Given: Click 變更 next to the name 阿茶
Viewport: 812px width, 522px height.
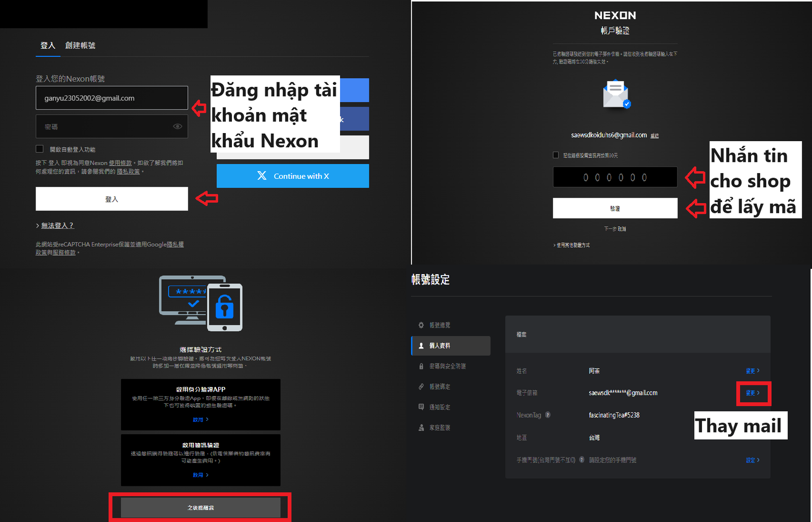Looking at the screenshot, I should (753, 371).
